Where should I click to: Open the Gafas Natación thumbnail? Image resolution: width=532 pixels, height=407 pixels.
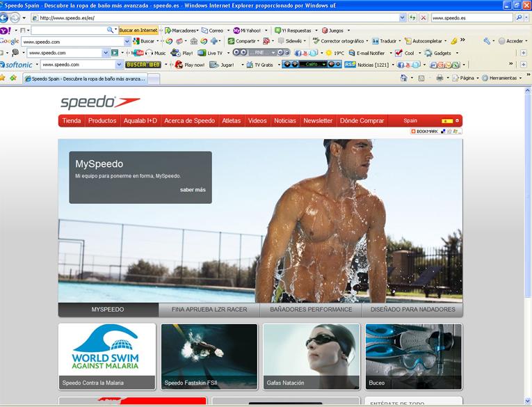click(312, 356)
